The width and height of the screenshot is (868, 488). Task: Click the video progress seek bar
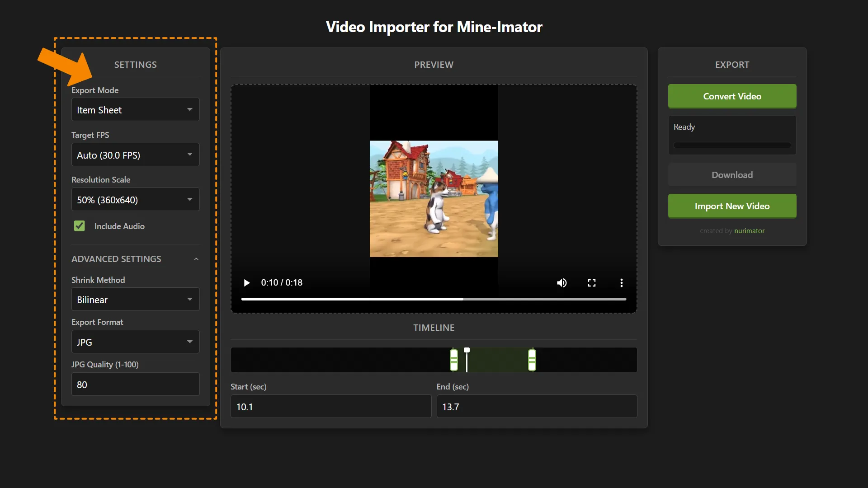pos(434,299)
